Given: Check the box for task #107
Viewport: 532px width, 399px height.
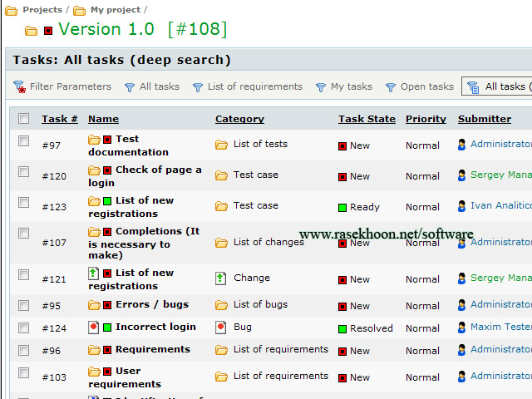Looking at the screenshot, I should [24, 233].
